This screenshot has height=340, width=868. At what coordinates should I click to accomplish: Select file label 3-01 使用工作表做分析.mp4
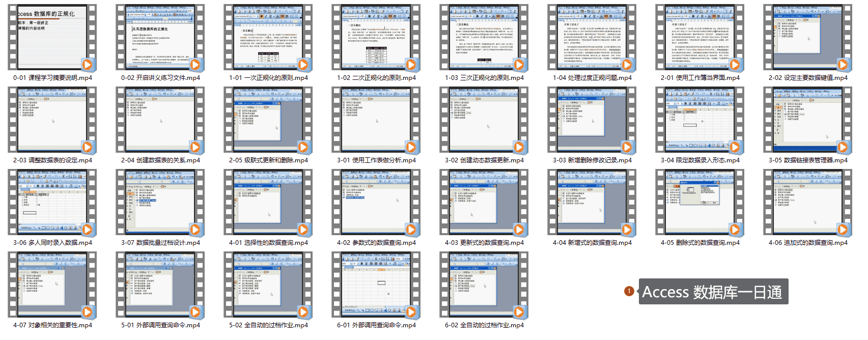click(376, 160)
